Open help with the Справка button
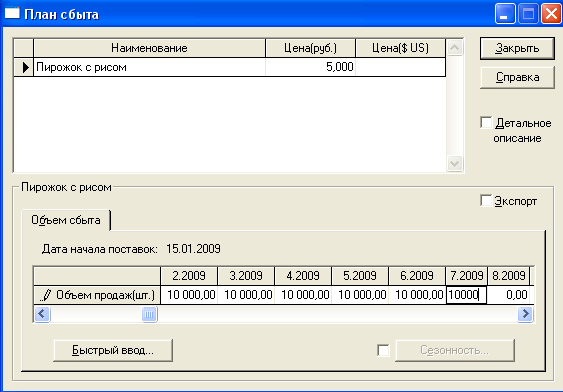Viewport: 563px width, 392px height. point(517,77)
